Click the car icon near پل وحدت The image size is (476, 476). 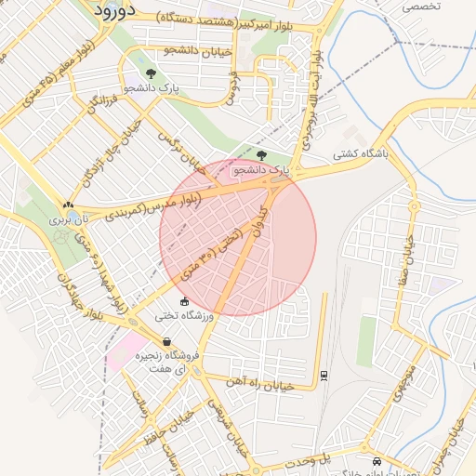[x=377, y=461]
